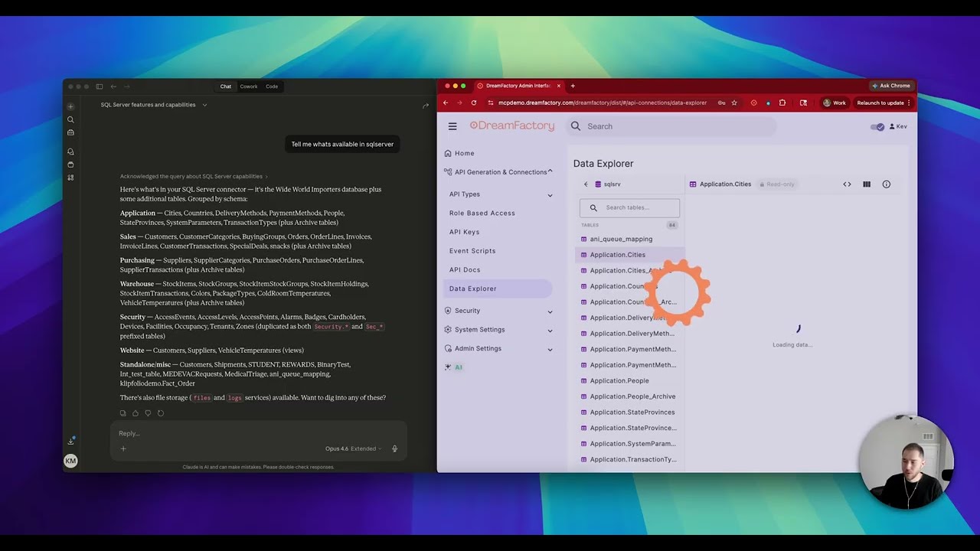The image size is (980, 551).
Task: Click the DreamFactory logo
Action: point(512,126)
